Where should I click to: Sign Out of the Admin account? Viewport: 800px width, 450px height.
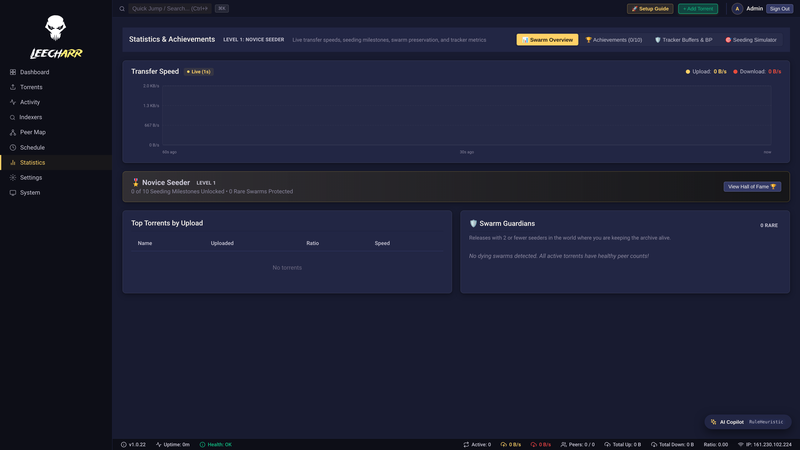(780, 9)
